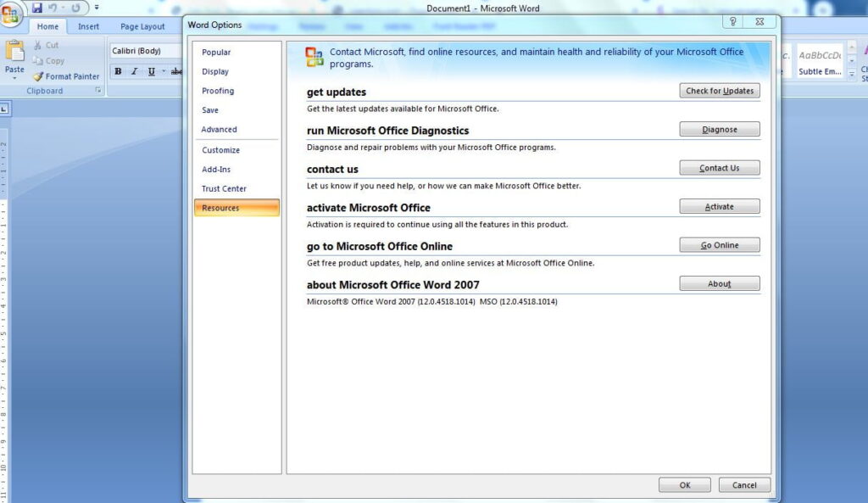868x503 pixels.
Task: Select the Proofing options category
Action: (x=237, y=91)
